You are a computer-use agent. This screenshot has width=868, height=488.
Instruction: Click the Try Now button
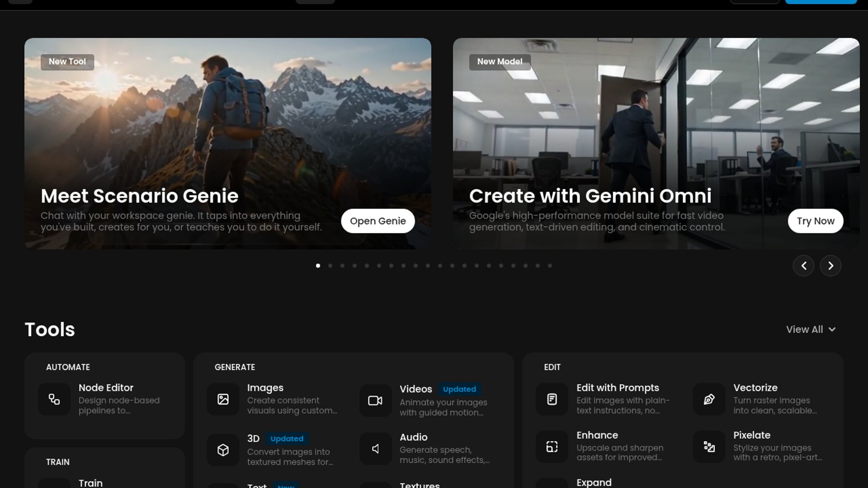click(816, 221)
